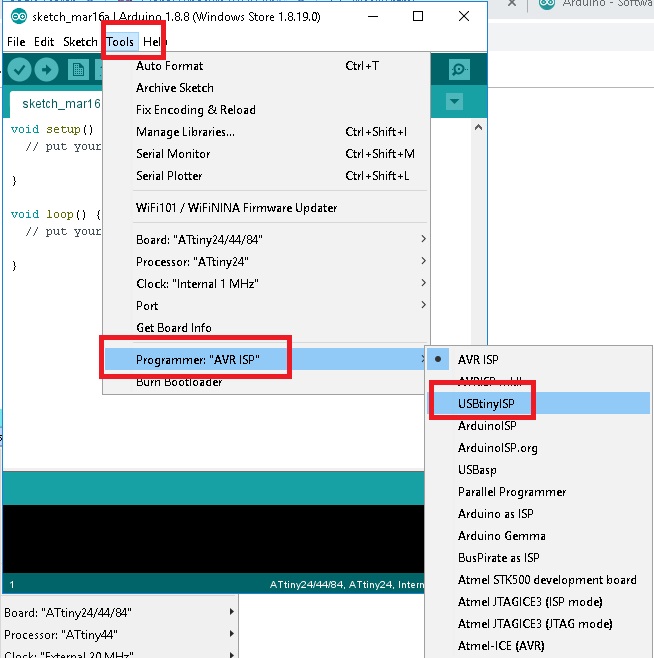Click the black console output area
The height and width of the screenshot is (658, 654).
(x=213, y=539)
